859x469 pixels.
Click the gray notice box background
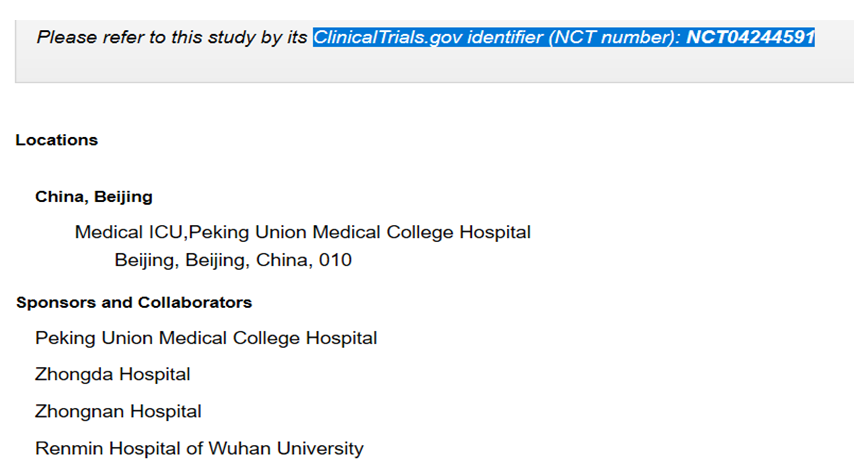tap(434, 66)
